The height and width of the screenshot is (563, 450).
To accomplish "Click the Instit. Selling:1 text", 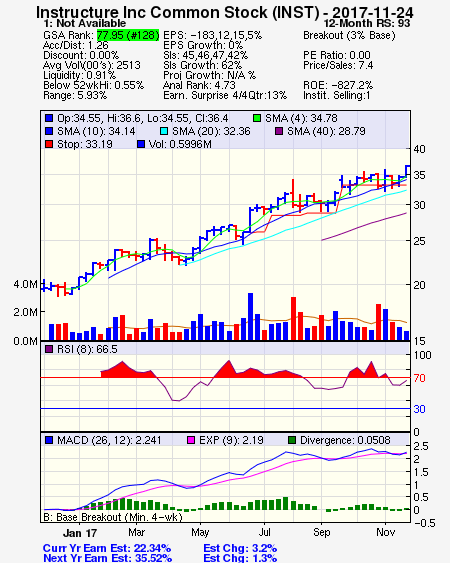I will [x=337, y=96].
